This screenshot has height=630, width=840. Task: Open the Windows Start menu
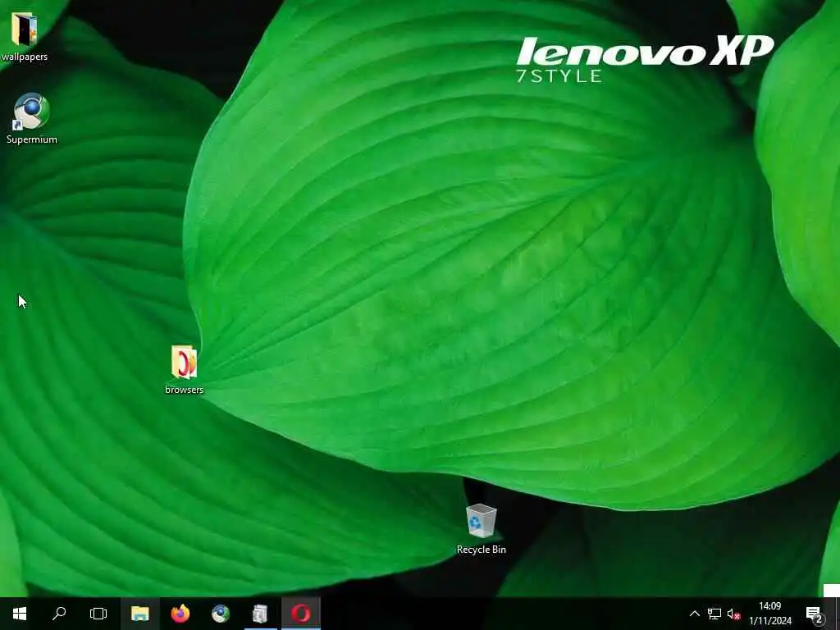(x=20, y=614)
